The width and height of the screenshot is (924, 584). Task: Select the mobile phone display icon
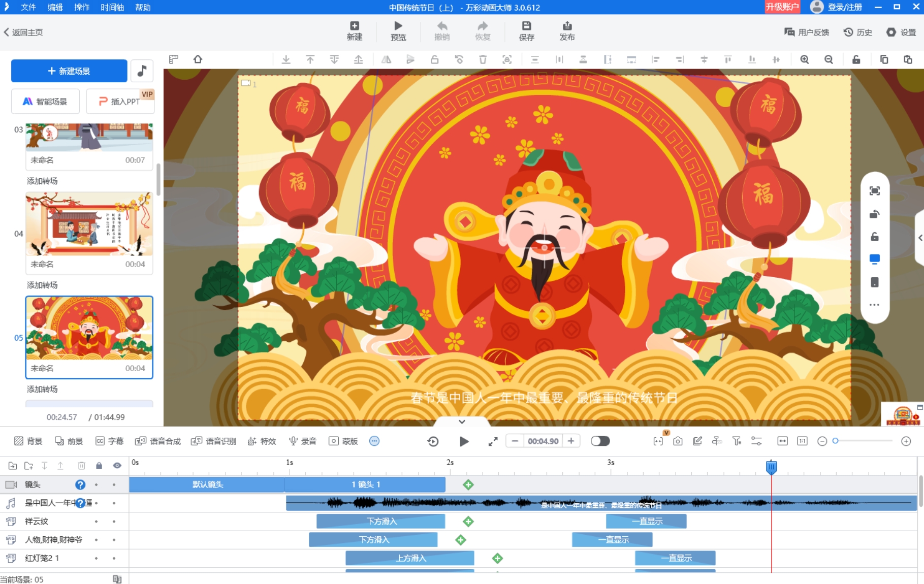coord(874,282)
